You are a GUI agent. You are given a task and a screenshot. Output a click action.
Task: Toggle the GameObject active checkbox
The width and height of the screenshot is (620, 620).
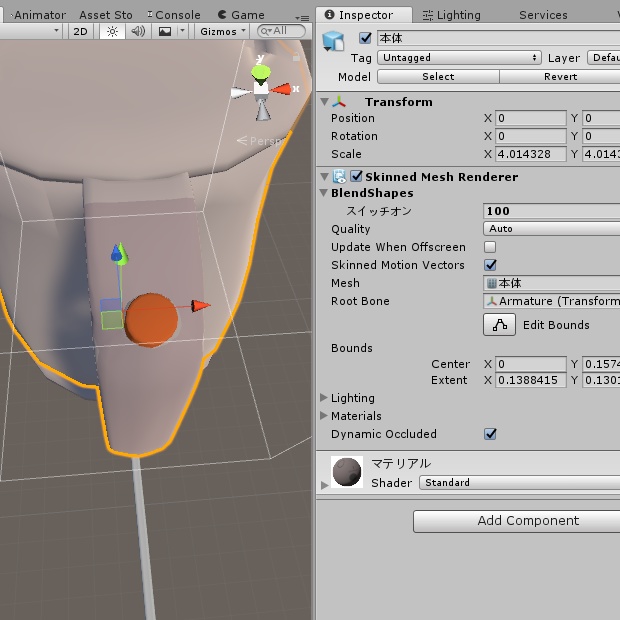click(365, 38)
